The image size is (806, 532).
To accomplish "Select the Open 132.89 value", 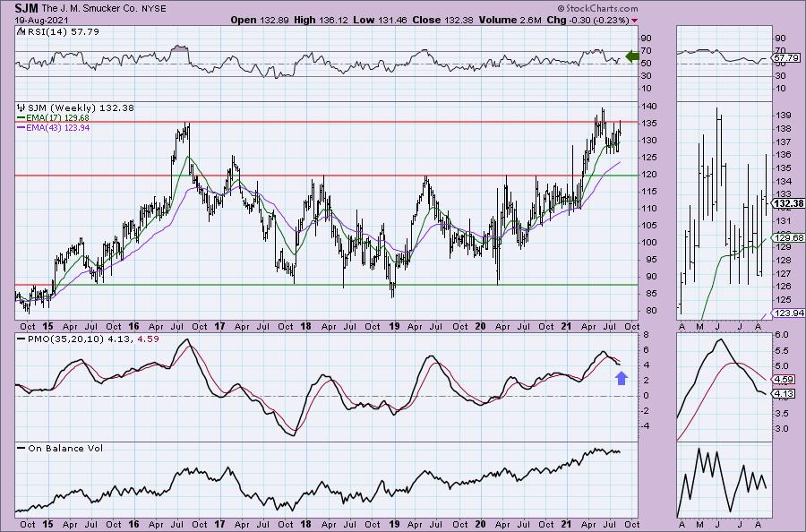I will point(260,20).
